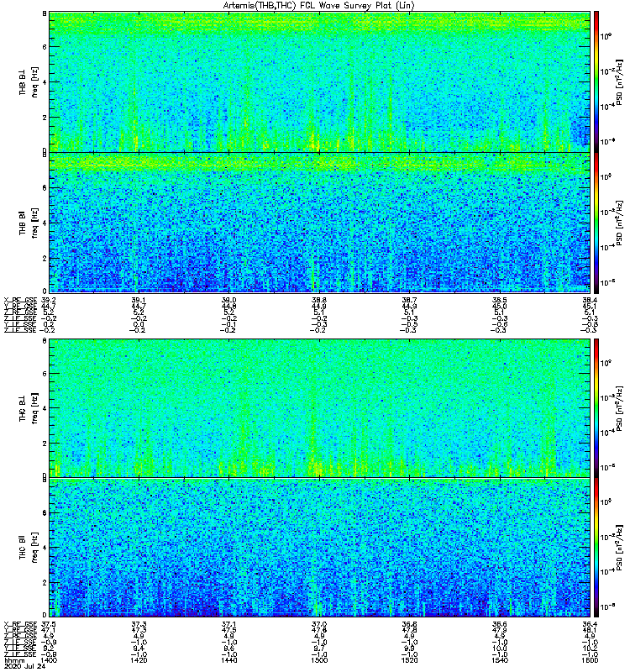Click the '6' Hz tick on THB B⊥ axis

45,47
